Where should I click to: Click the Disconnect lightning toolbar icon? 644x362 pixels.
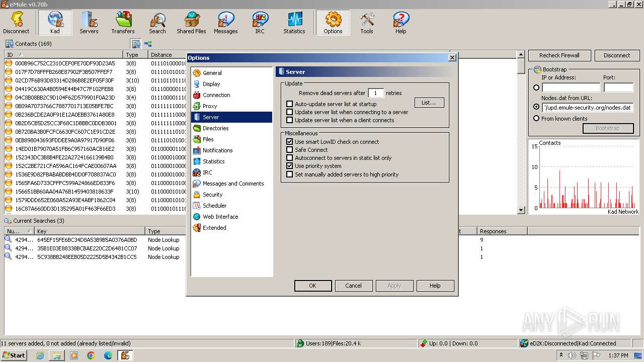pos(16,23)
